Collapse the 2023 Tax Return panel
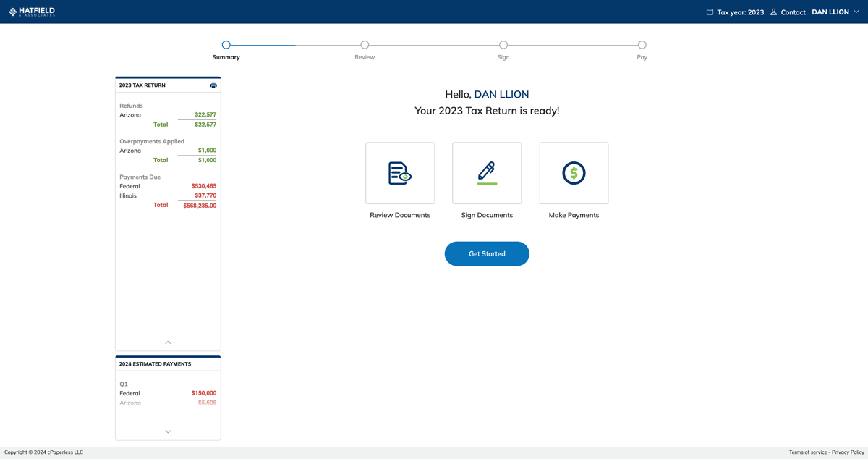868x459 pixels. tap(168, 342)
